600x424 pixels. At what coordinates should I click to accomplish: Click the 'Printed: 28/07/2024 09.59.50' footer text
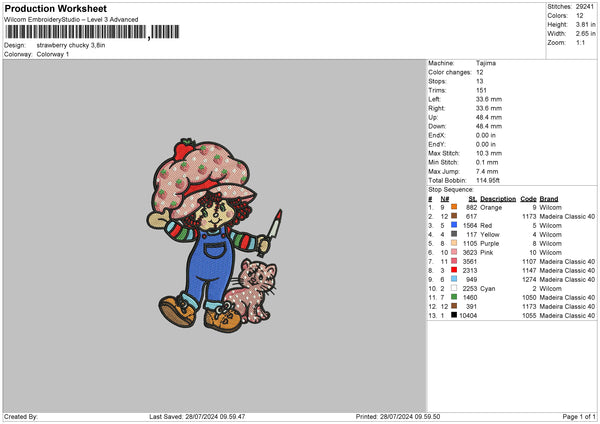[398, 416]
